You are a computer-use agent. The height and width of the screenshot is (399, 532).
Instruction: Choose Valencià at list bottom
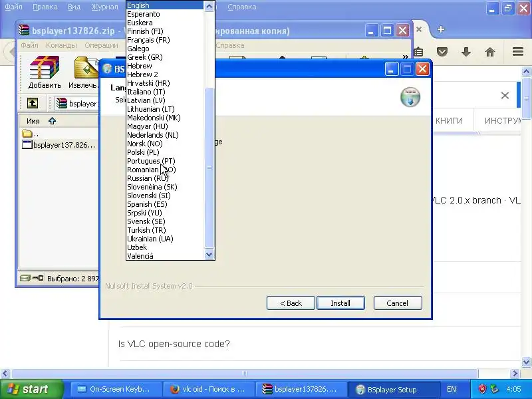165,256
